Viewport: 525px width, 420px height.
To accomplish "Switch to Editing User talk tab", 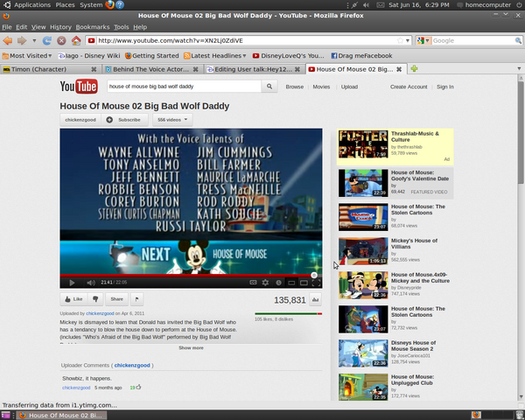I will pyautogui.click(x=253, y=69).
